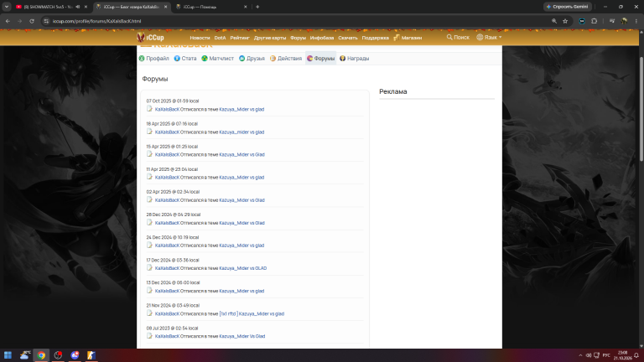Click the browser back arrow

pos(8,21)
